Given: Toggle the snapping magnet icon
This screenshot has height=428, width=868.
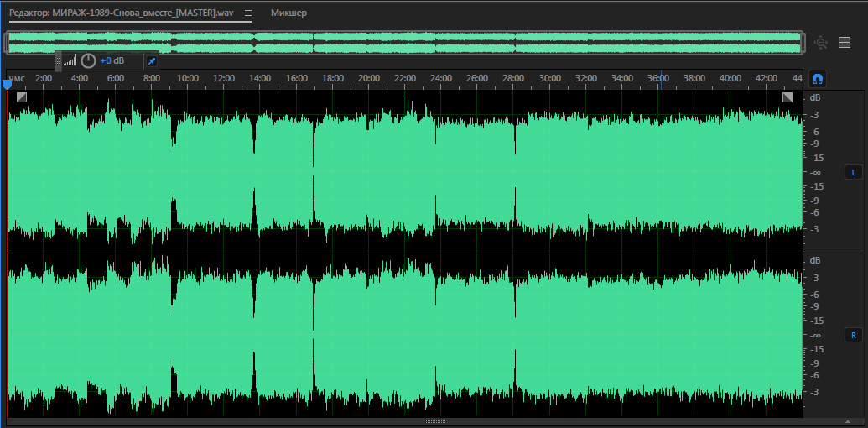Looking at the screenshot, I should (x=819, y=79).
